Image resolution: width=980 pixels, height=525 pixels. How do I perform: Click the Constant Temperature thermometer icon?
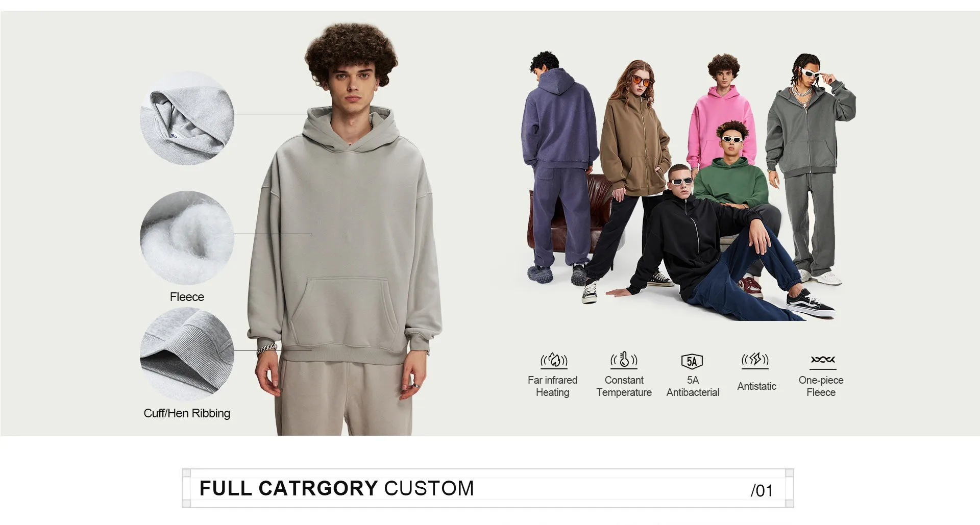(x=624, y=361)
